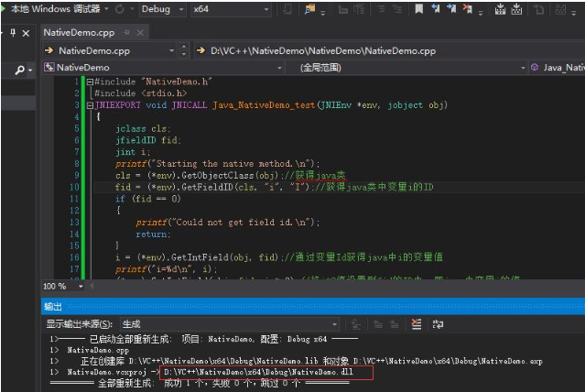This screenshot has width=585, height=392.
Task: Click the find message in code icon
Action: [356, 324]
